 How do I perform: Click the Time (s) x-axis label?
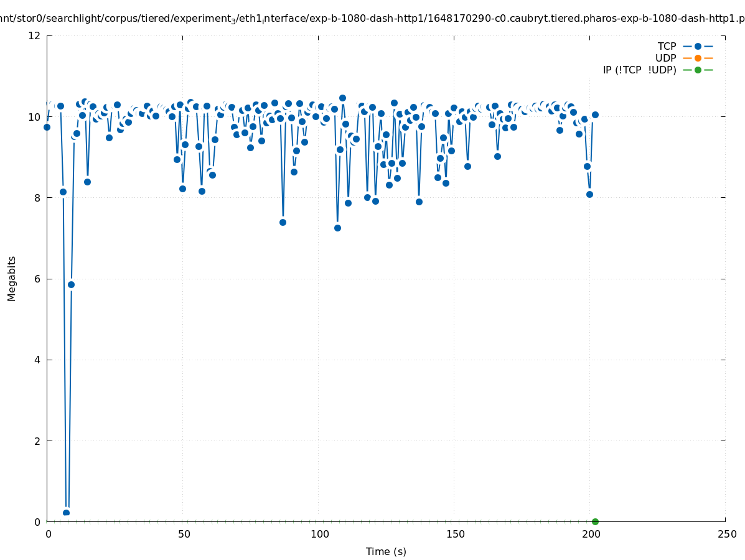(386, 551)
